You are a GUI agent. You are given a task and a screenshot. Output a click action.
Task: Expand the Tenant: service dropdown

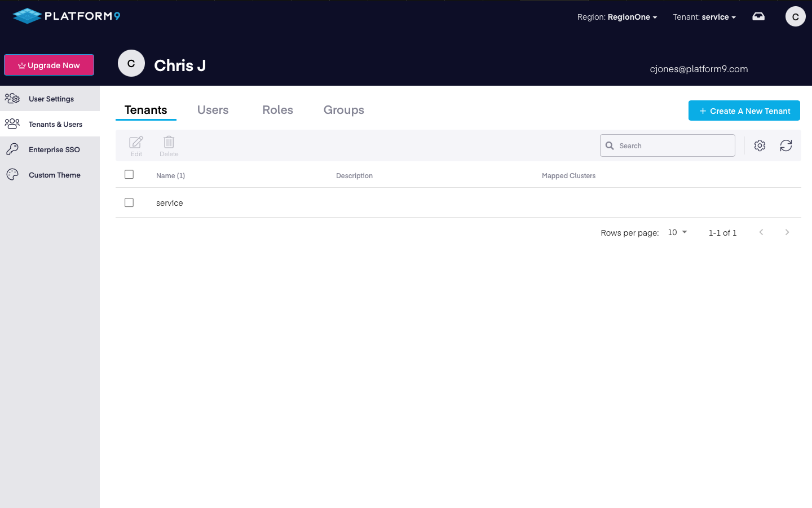pos(704,17)
